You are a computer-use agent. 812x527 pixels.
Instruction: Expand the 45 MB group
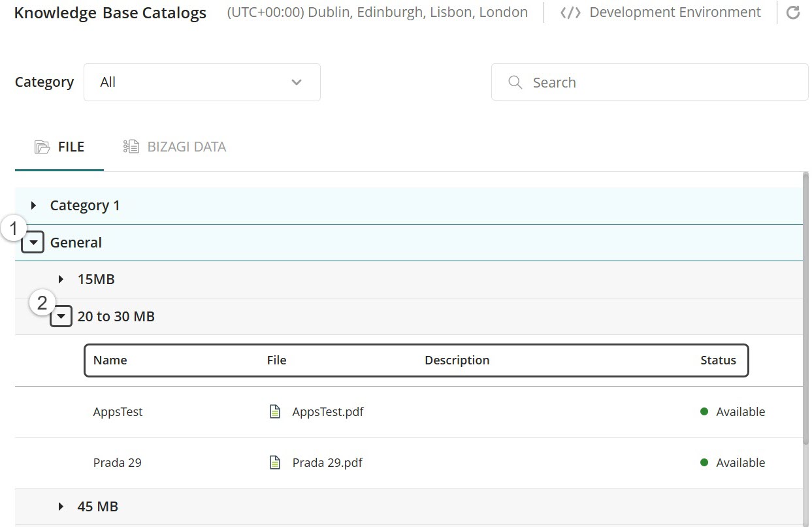point(61,506)
